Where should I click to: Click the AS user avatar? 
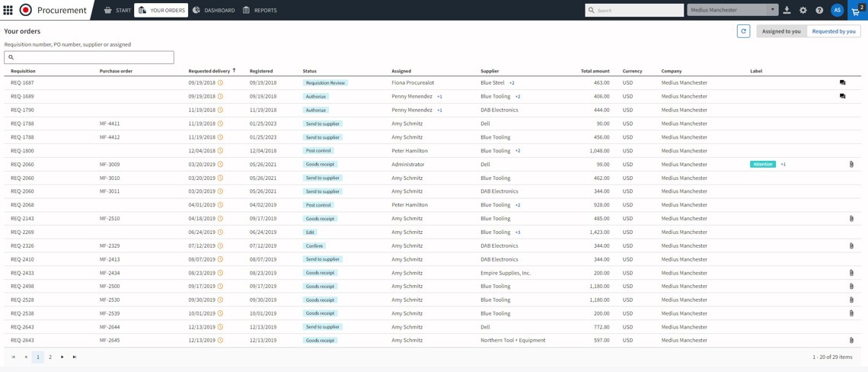837,10
